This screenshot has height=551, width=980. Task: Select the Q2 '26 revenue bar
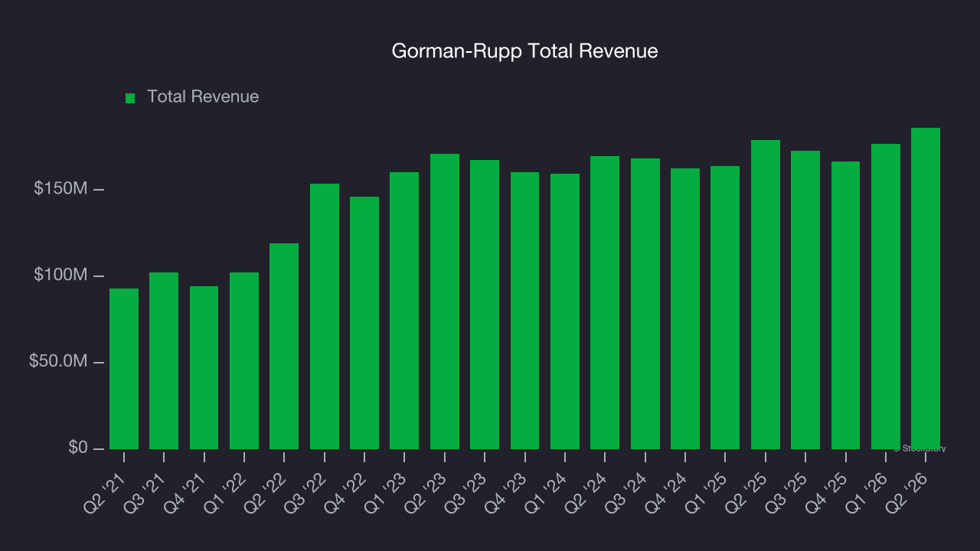tap(926, 289)
